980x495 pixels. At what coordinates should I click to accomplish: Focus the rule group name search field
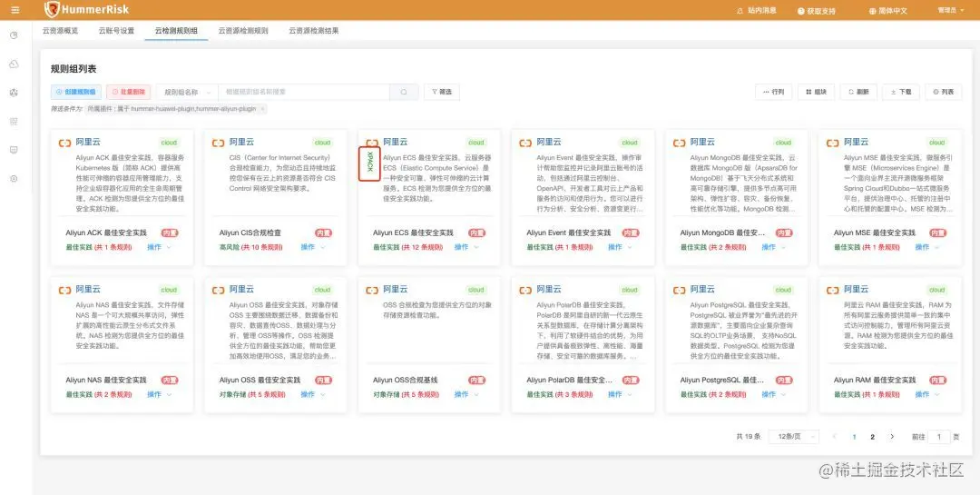click(x=304, y=92)
